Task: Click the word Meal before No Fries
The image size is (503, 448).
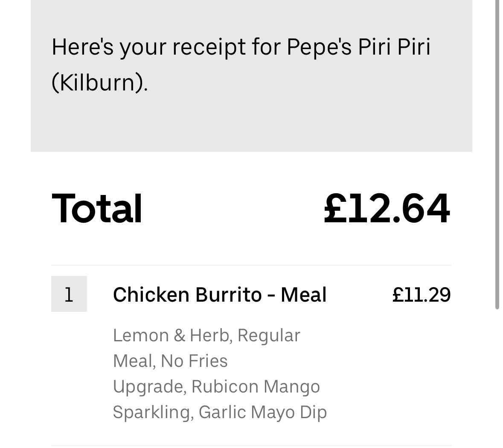Action: pos(132,361)
